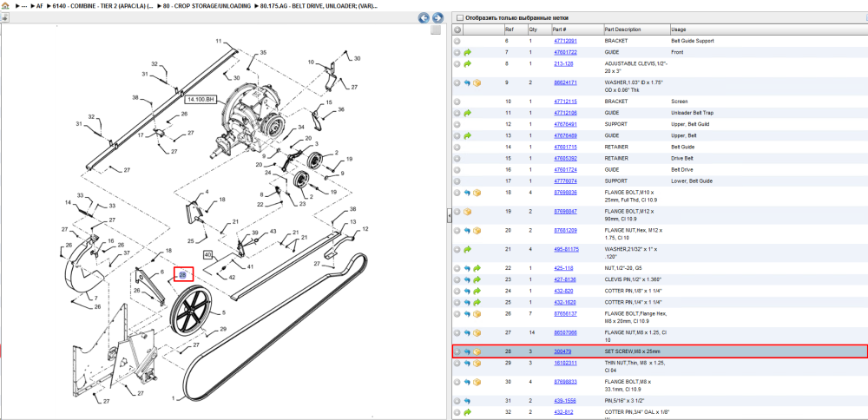Screen dimensions: 868x420
Task: Click blue arrow in ref 31 row
Action: pos(467,401)
